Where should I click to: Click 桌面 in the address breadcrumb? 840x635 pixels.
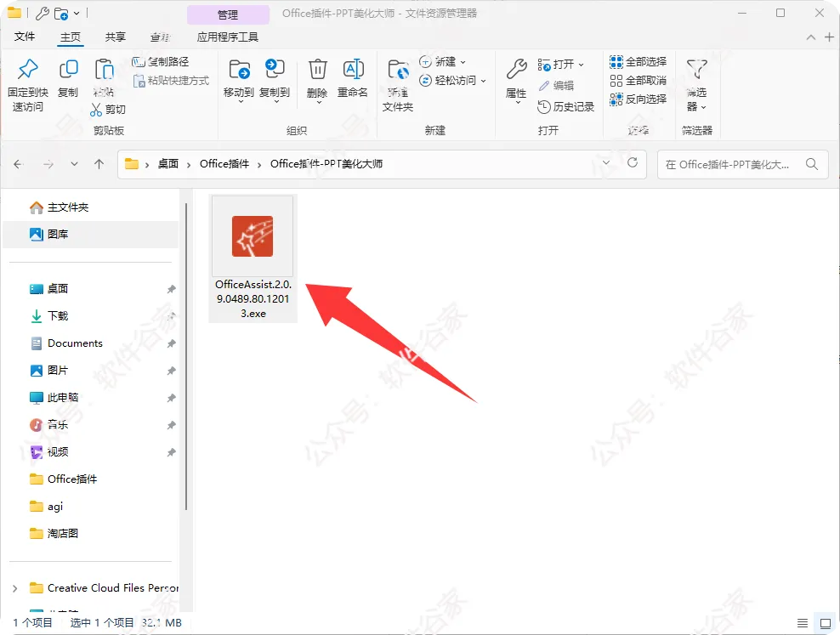coord(167,164)
